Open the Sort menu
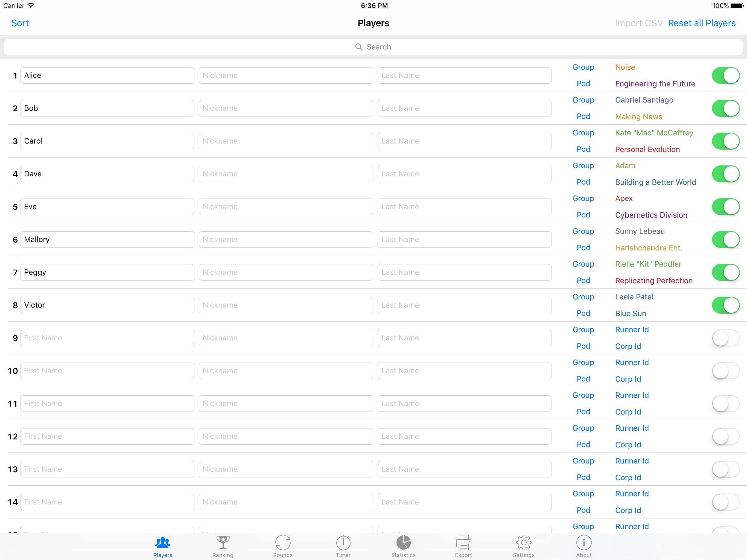Image resolution: width=747 pixels, height=560 pixels. (x=20, y=23)
